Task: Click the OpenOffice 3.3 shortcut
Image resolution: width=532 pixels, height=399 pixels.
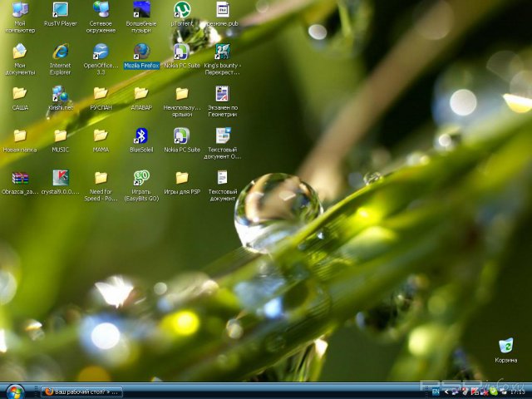Action: click(x=101, y=52)
